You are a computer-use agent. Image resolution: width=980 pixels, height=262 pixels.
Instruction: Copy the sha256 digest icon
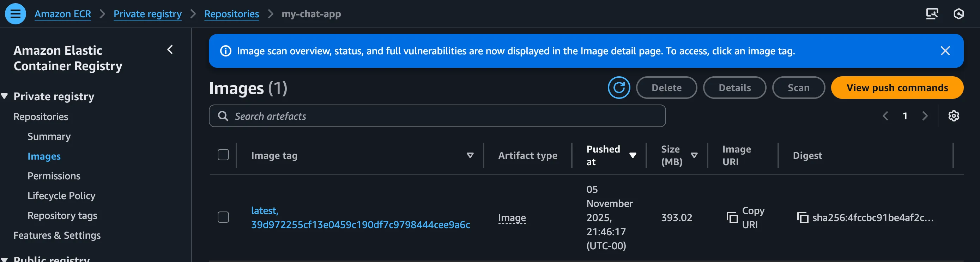tap(802, 218)
